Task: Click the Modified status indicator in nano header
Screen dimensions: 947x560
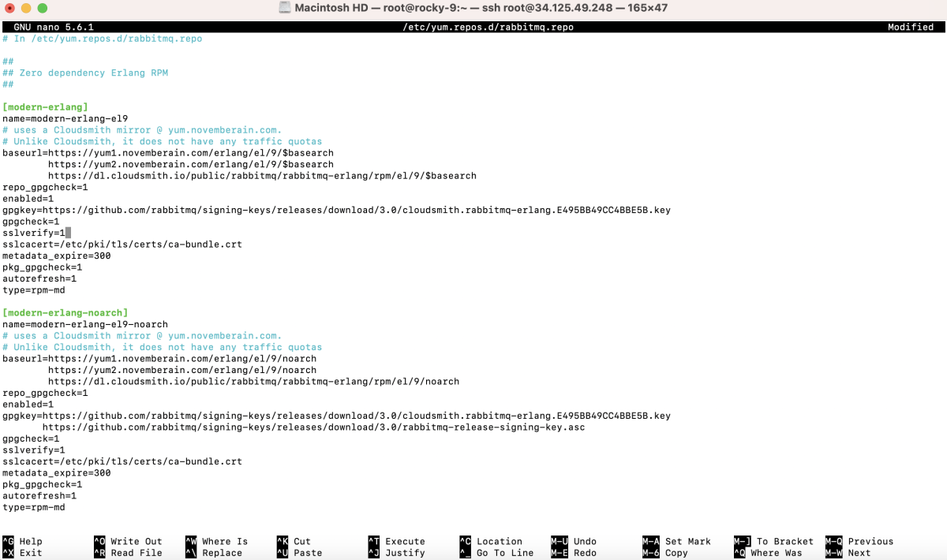Action: pos(911,27)
